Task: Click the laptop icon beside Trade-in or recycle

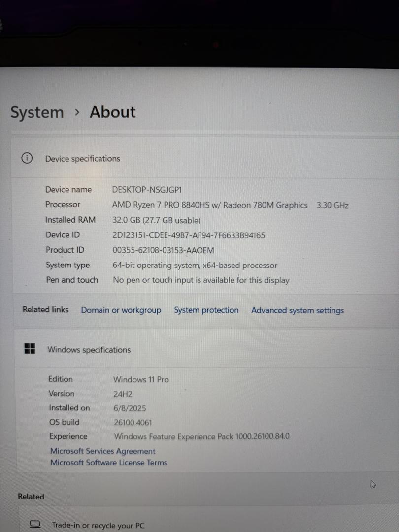Action: coord(34,524)
